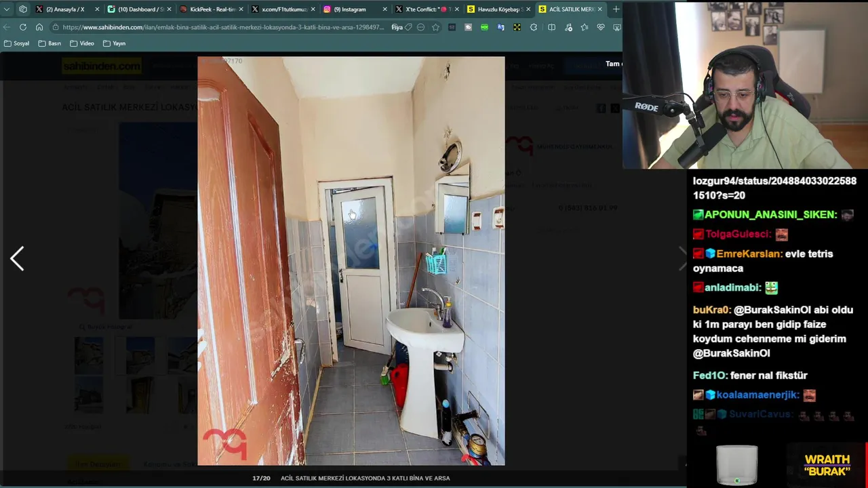This screenshot has width=868, height=488.
Task: Open the workspaces icon beside the tab strip
Action: 23,9
